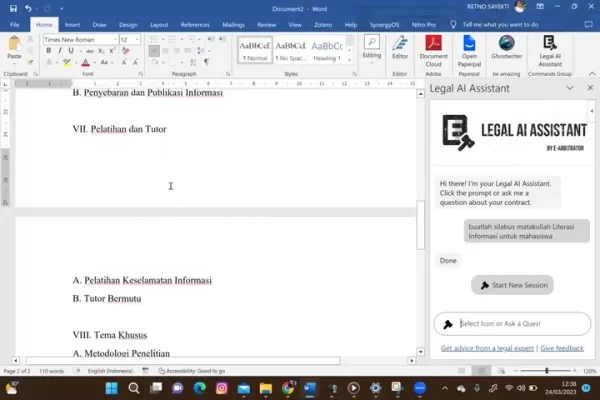The image size is (600, 400).
Task: Apply superscript formatting
Action: [112, 51]
